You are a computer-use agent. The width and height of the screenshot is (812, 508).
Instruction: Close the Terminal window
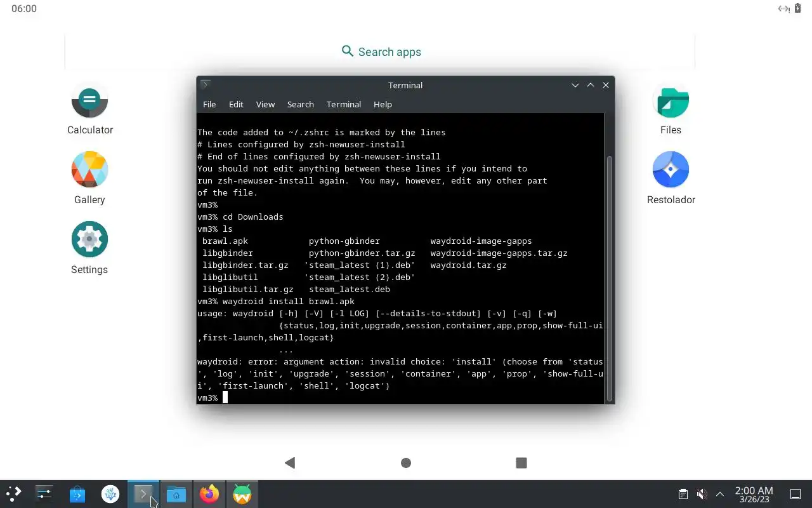tap(606, 85)
